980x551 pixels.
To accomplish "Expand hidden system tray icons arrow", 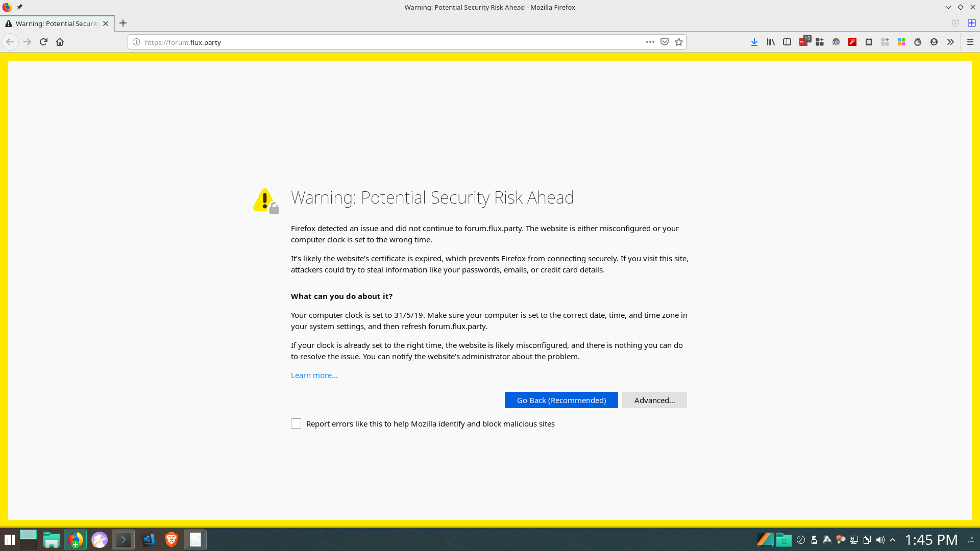I will click(x=893, y=540).
